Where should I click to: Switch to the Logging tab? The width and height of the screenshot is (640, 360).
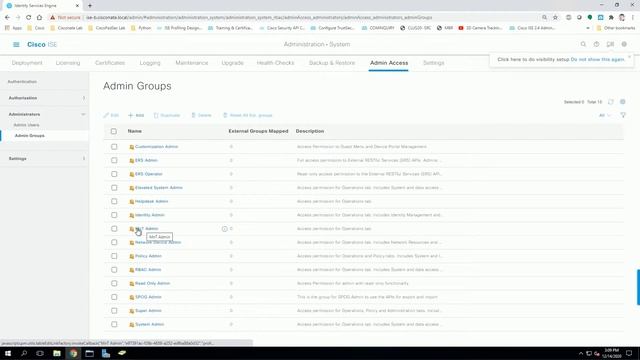[150, 63]
